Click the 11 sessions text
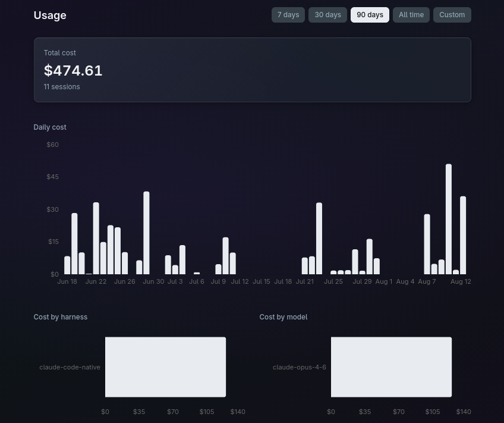Viewport: 504px width, 423px height. tap(62, 87)
